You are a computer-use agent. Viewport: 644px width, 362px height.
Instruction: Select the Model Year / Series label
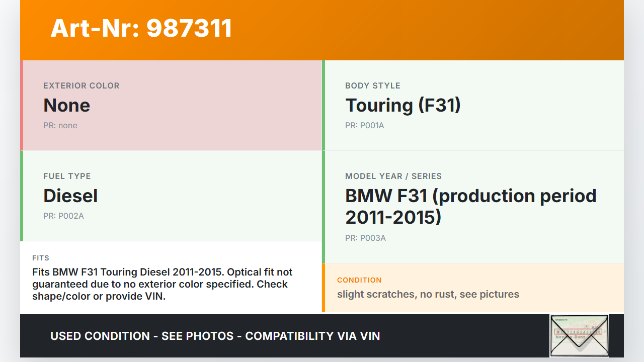[393, 176]
